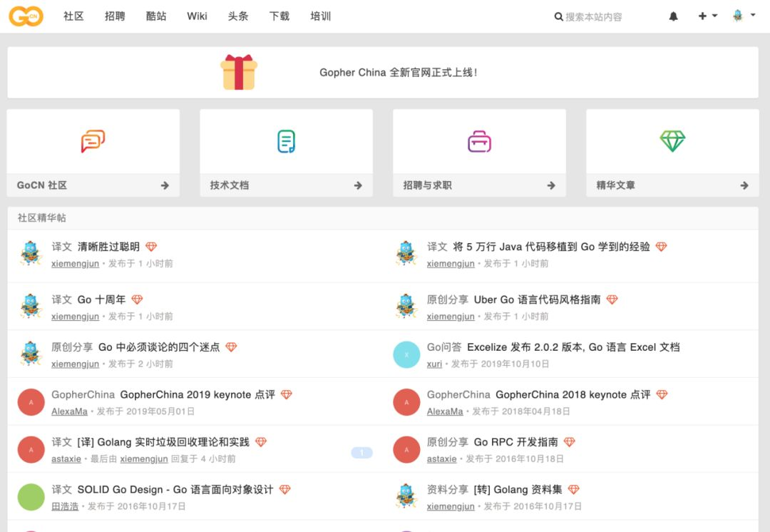The image size is (770, 532).
Task: Open the 招聘 menu item
Action: click(115, 16)
